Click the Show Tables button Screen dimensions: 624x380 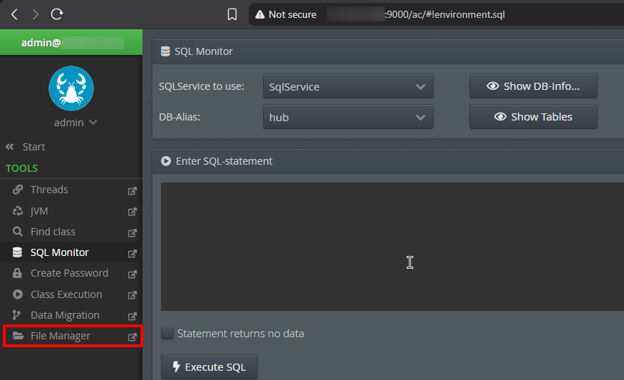pyautogui.click(x=533, y=117)
